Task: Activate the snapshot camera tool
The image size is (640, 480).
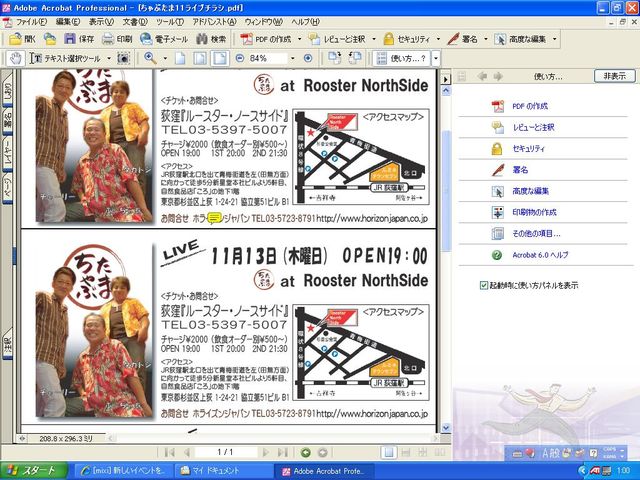Action: [124, 58]
